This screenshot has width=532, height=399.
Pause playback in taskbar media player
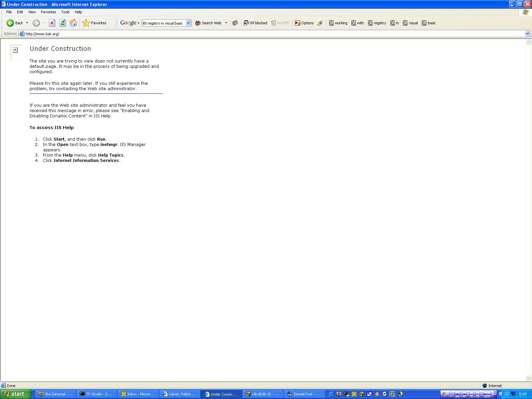pyautogui.click(x=458, y=394)
